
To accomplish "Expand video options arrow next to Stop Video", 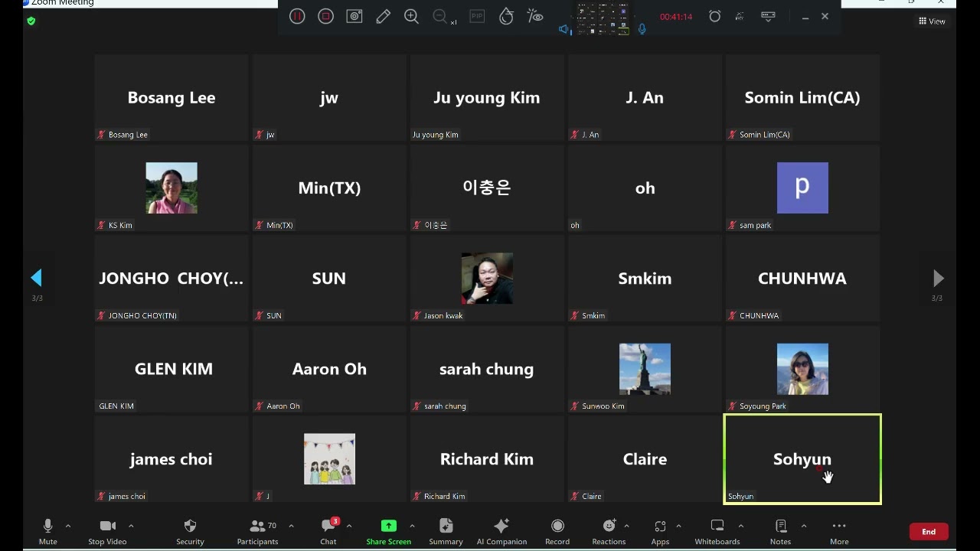I will point(131,526).
